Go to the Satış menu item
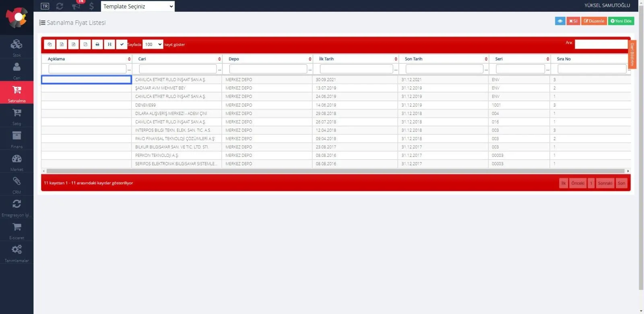Viewport: 644px width, 314px height. [x=17, y=116]
